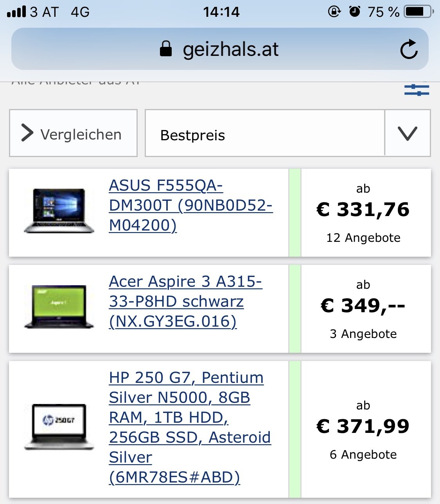Click the Vergleichen button
Viewport: 440px width, 504px height.
coord(73,133)
